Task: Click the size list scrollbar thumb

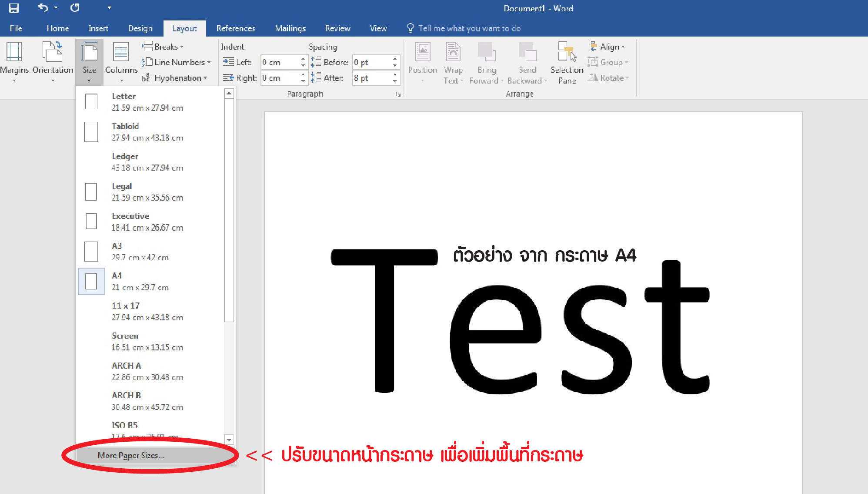Action: (229, 210)
